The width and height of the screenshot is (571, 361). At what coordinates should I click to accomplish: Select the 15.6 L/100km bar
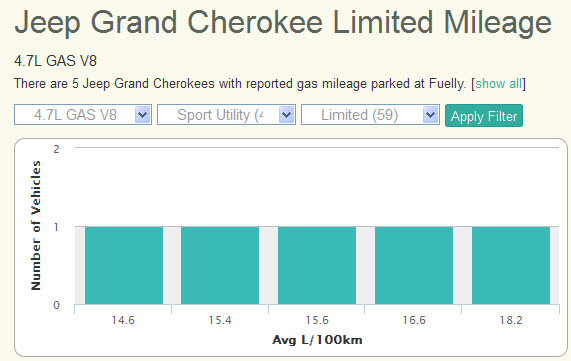click(x=317, y=265)
